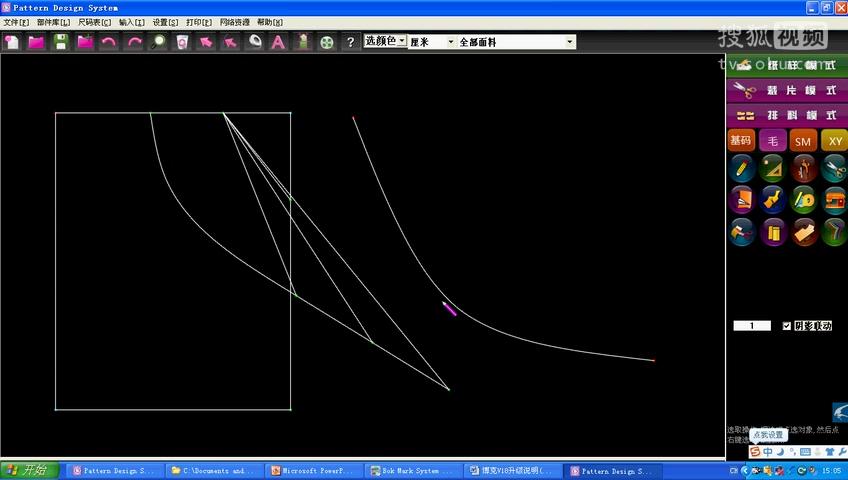
Task: Toggle the 毛 seam mode button
Action: pyautogui.click(x=772, y=141)
